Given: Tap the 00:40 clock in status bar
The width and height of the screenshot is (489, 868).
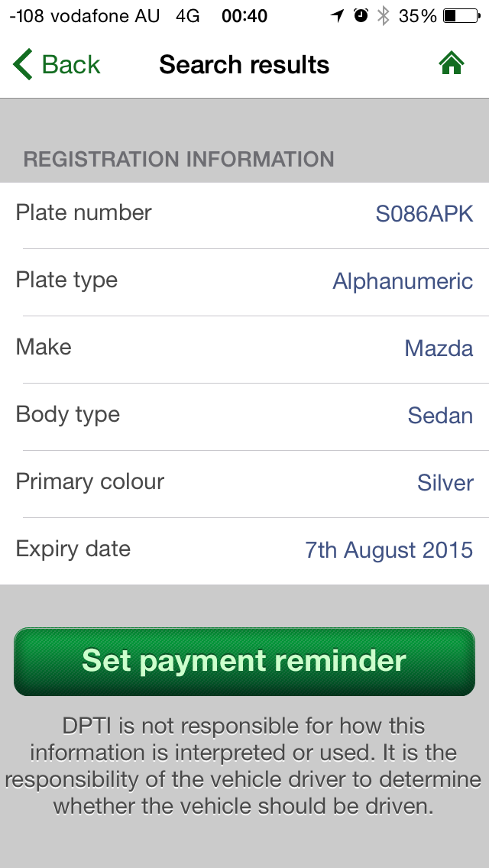Looking at the screenshot, I should pyautogui.click(x=244, y=15).
